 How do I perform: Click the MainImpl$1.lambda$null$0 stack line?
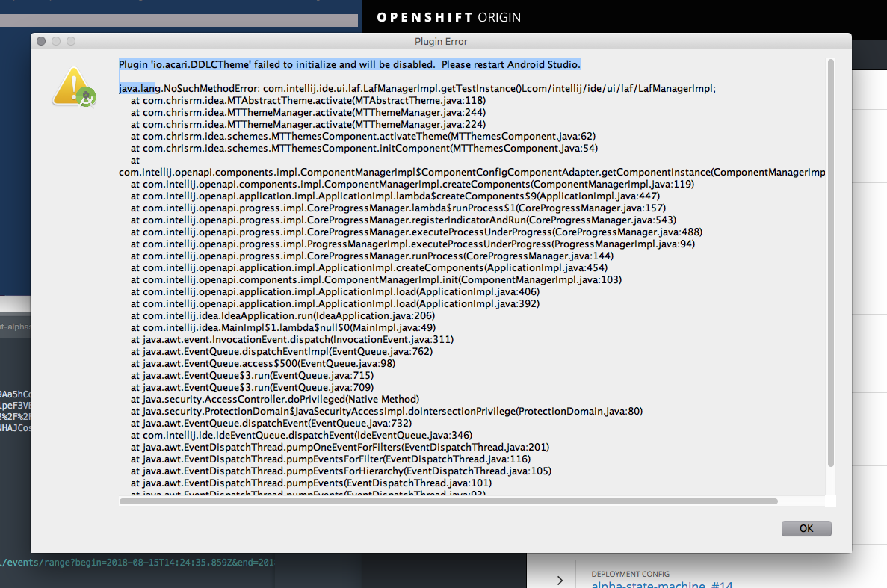pos(283,327)
